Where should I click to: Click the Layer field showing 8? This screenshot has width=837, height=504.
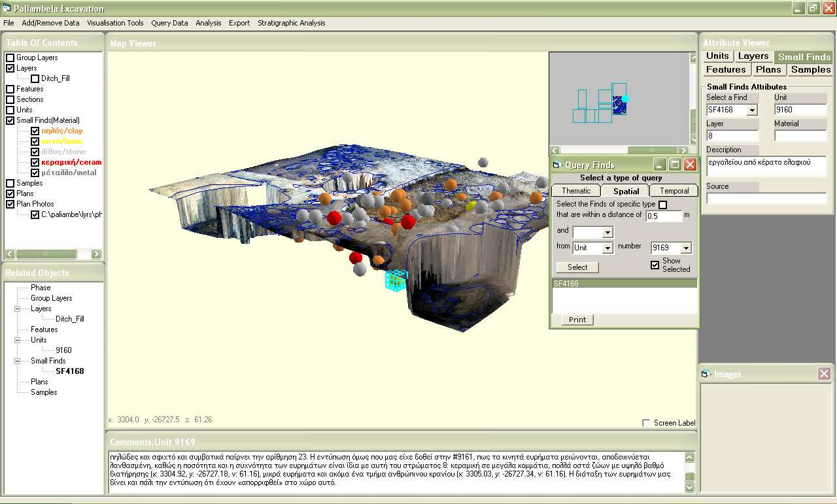(732, 136)
